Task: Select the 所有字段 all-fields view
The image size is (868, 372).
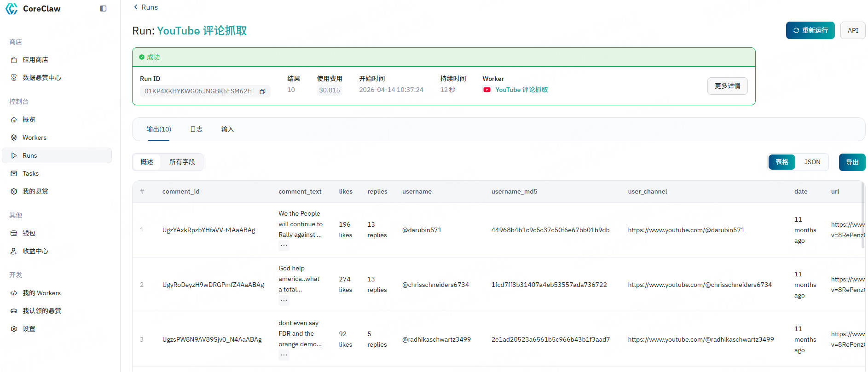Action: [182, 162]
